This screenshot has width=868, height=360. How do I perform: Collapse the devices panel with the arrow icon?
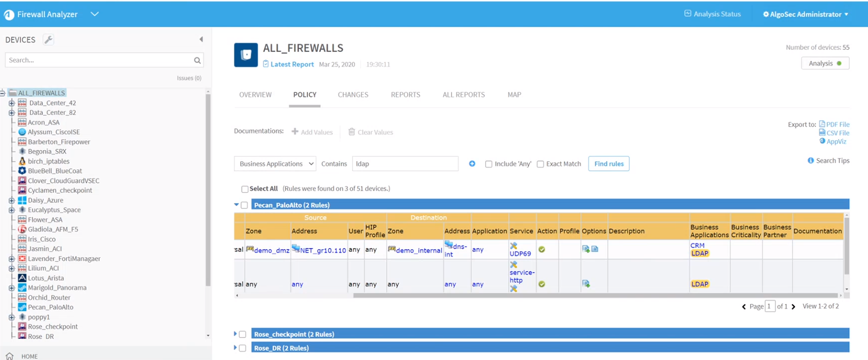201,39
